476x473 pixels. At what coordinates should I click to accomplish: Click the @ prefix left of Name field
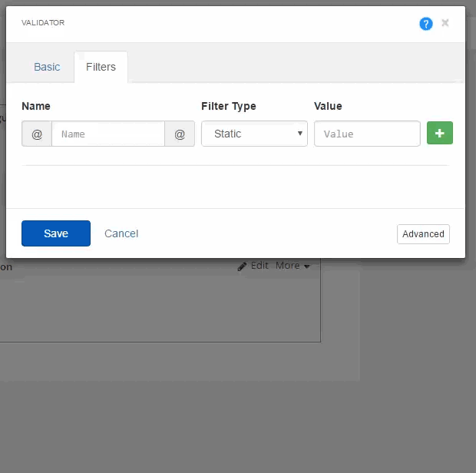[x=37, y=134]
